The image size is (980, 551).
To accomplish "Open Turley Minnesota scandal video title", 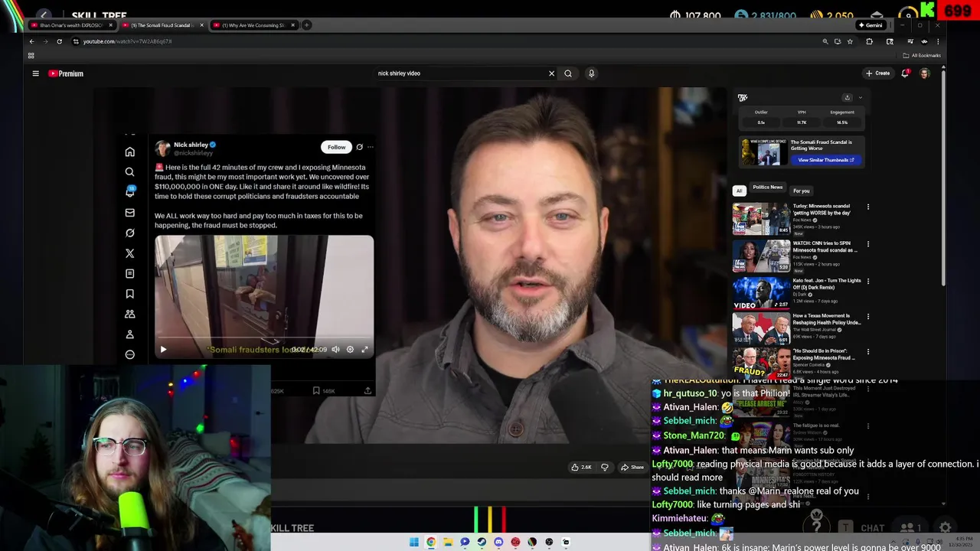I will point(821,210).
